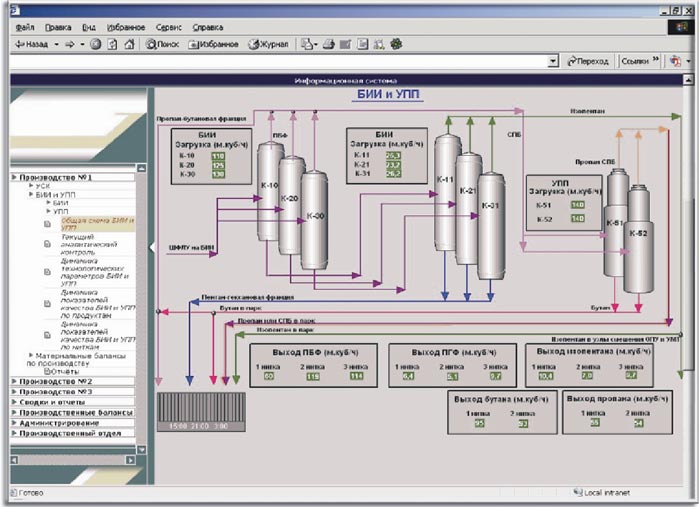Click the Назад (Back) arrow button
The width and height of the screenshot is (700, 507).
click(x=32, y=44)
